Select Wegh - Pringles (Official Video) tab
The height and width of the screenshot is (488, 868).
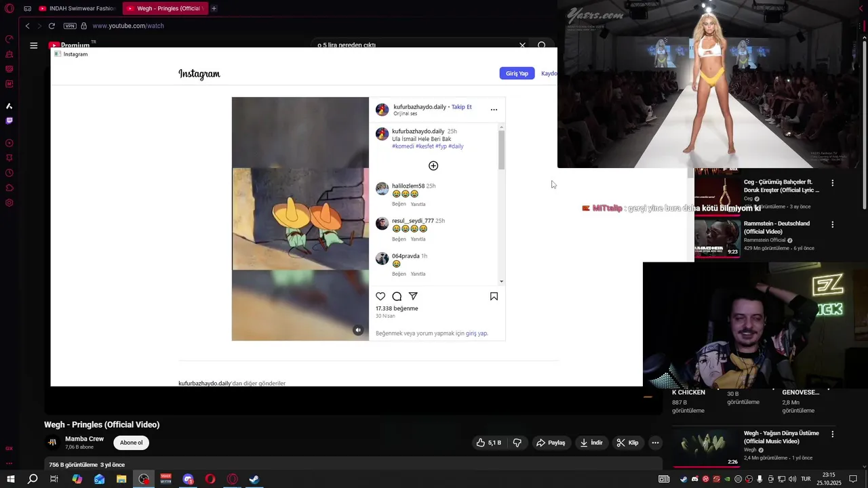coord(165,9)
